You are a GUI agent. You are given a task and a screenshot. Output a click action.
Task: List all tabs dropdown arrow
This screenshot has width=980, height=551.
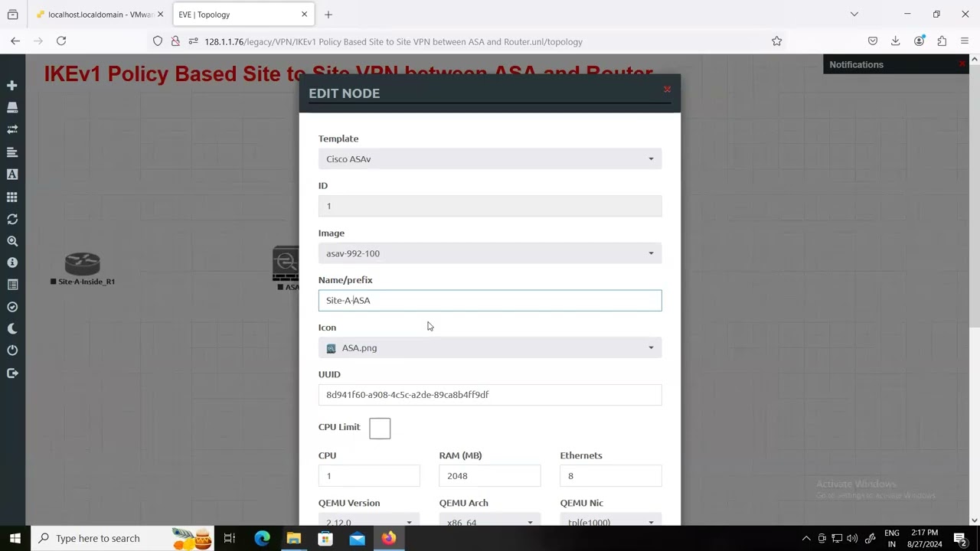point(854,15)
